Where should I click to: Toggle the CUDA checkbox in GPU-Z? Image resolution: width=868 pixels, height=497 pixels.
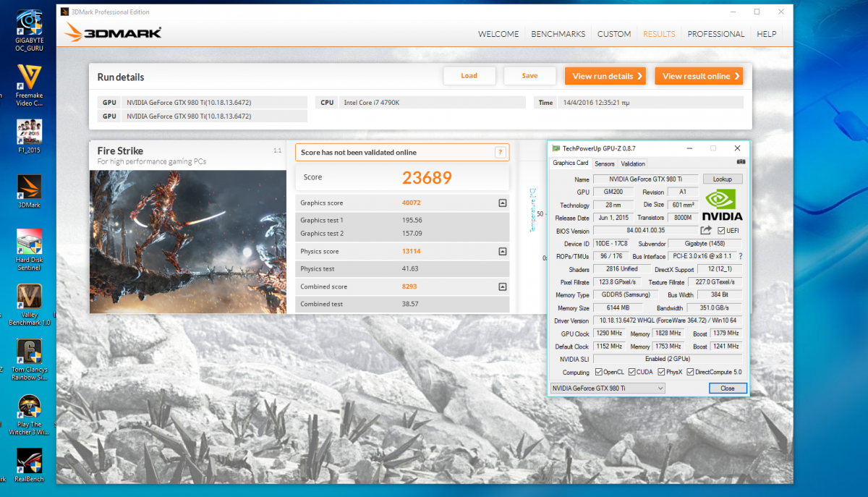click(x=631, y=372)
